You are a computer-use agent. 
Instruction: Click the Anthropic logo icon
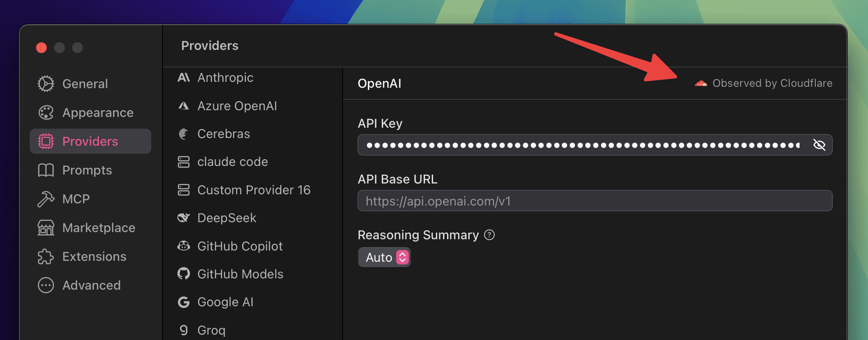(184, 77)
